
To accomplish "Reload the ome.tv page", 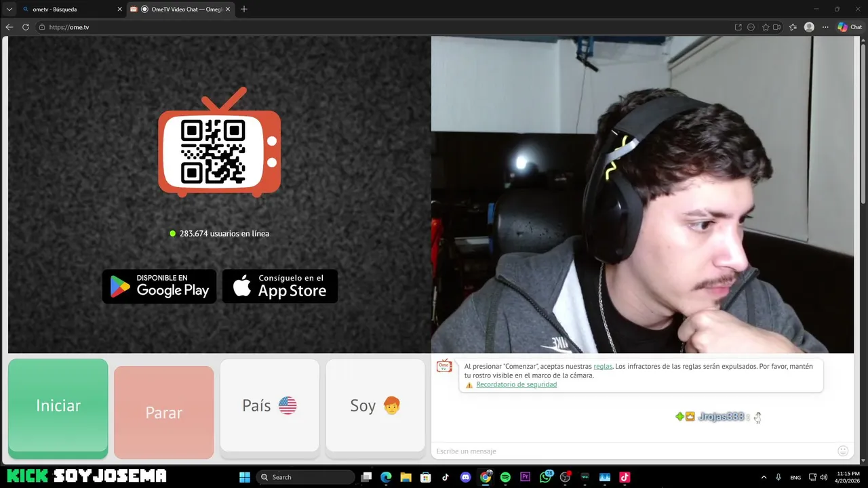I will [26, 27].
